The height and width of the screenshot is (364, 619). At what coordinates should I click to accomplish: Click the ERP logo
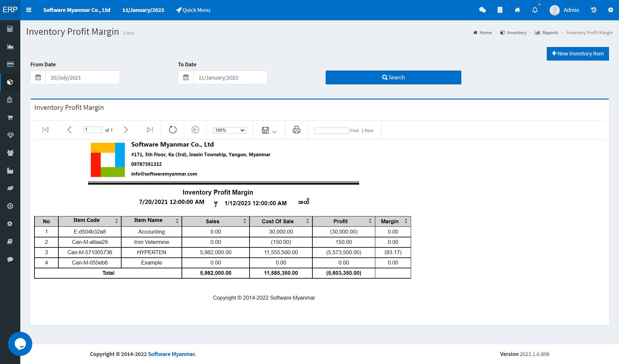10,10
